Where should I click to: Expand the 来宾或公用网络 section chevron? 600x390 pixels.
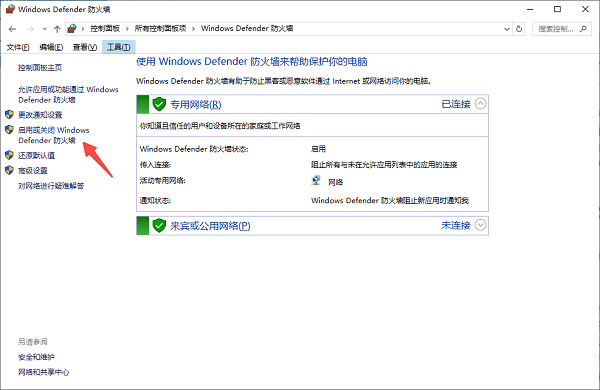pyautogui.click(x=480, y=225)
